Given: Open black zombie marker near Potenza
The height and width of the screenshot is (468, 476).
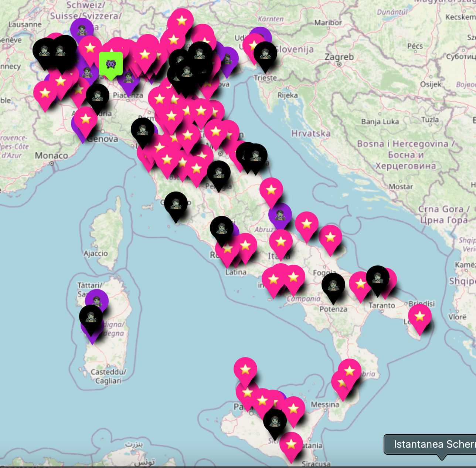Looking at the screenshot, I should [x=333, y=285].
